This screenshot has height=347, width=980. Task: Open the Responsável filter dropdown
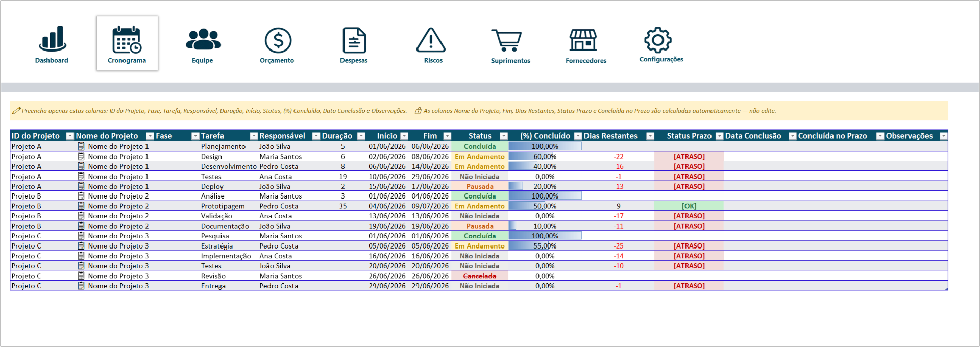[x=316, y=136]
